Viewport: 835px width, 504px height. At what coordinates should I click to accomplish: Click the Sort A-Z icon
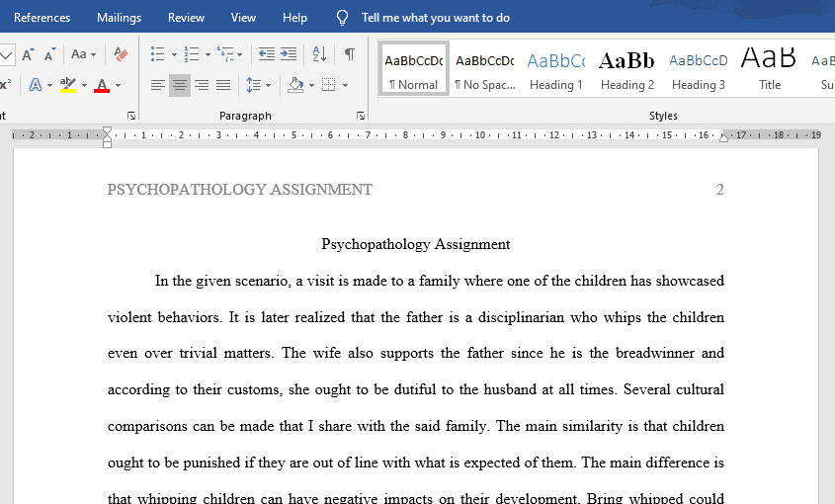(x=319, y=54)
